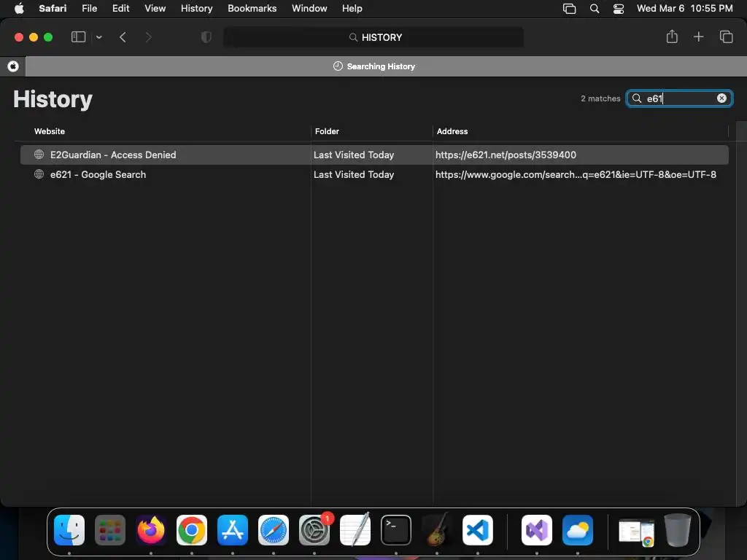The width and height of the screenshot is (747, 560).
Task: Open the Window menu
Action: 309,8
